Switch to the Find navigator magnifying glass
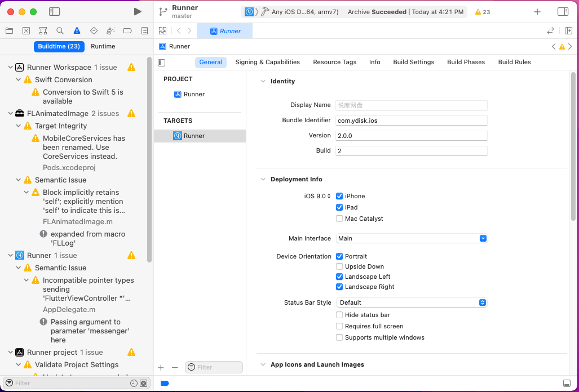The height and width of the screenshot is (392, 579). pos(59,31)
